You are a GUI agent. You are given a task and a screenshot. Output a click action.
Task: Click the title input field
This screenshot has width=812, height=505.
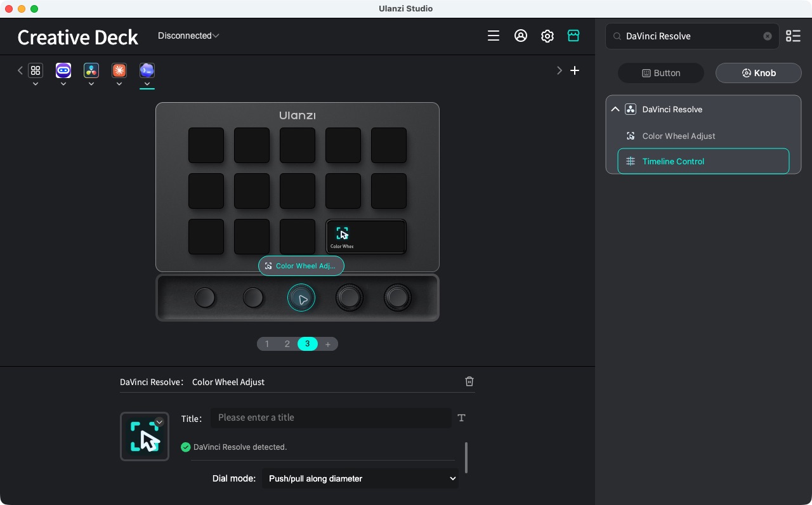(x=331, y=417)
